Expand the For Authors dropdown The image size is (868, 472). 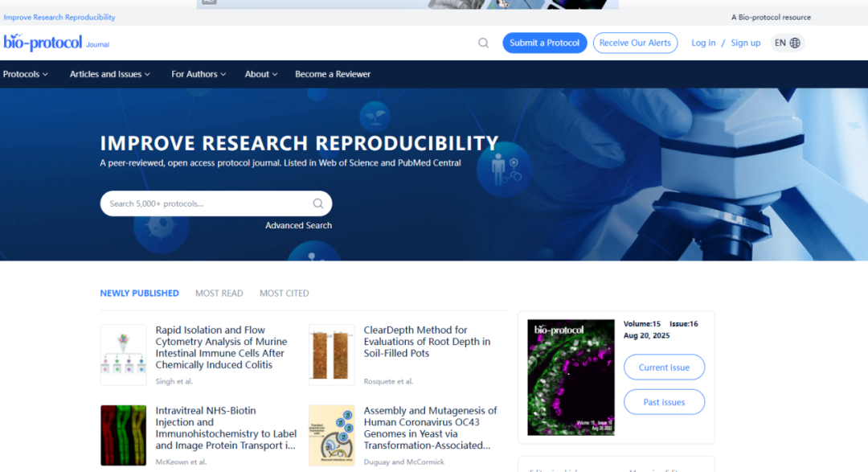pyautogui.click(x=199, y=74)
